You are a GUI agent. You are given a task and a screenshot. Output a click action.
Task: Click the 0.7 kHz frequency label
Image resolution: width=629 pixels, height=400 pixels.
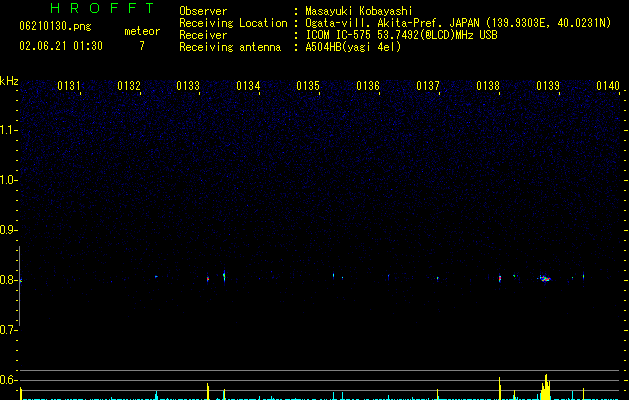click(x=8, y=330)
